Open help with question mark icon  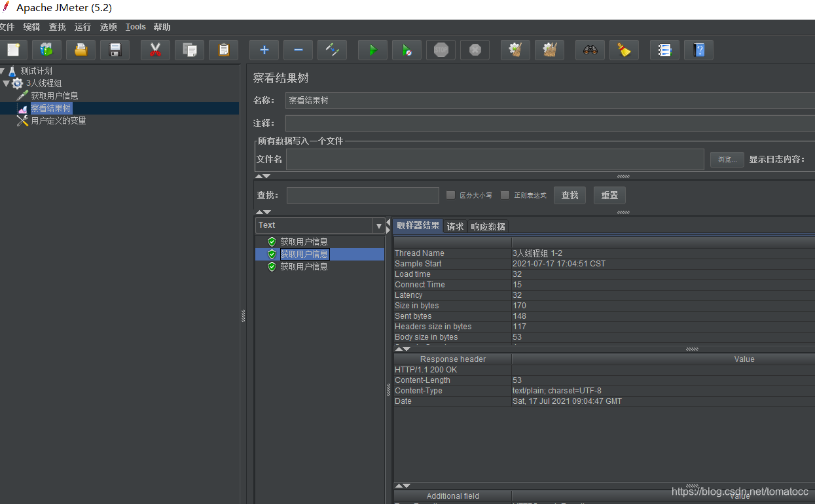coord(698,50)
